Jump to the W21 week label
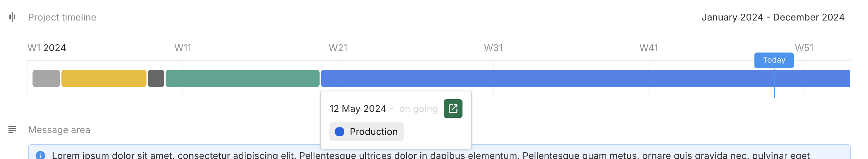The width and height of the screenshot is (868, 159). [x=338, y=48]
